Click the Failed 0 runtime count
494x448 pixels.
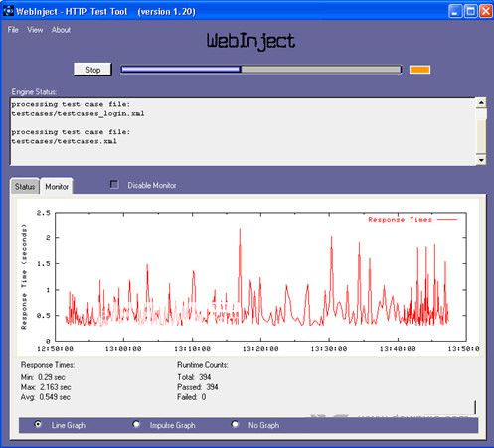tap(192, 397)
